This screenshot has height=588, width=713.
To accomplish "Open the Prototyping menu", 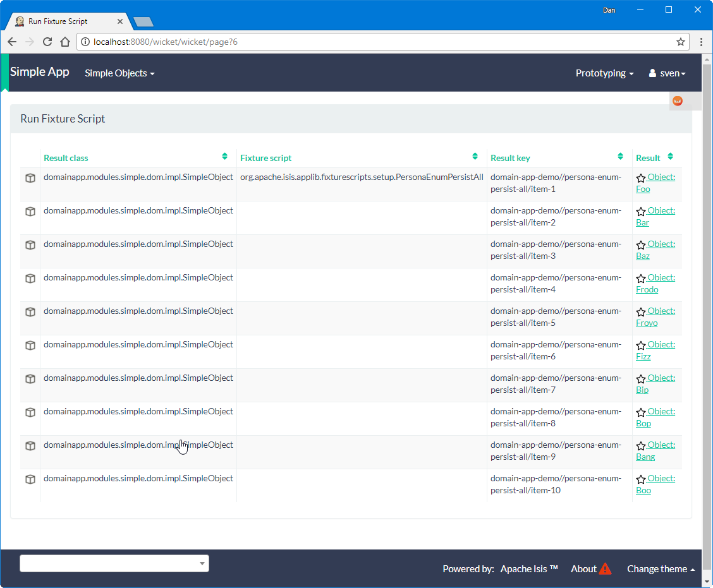I will [x=604, y=73].
